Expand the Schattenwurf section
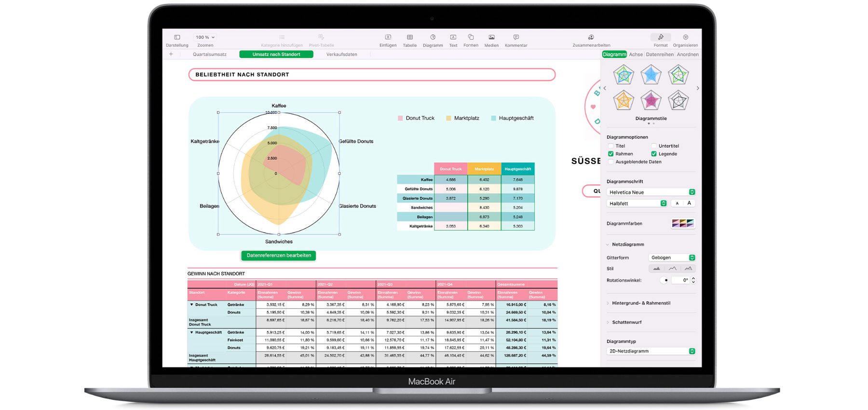 (626, 322)
